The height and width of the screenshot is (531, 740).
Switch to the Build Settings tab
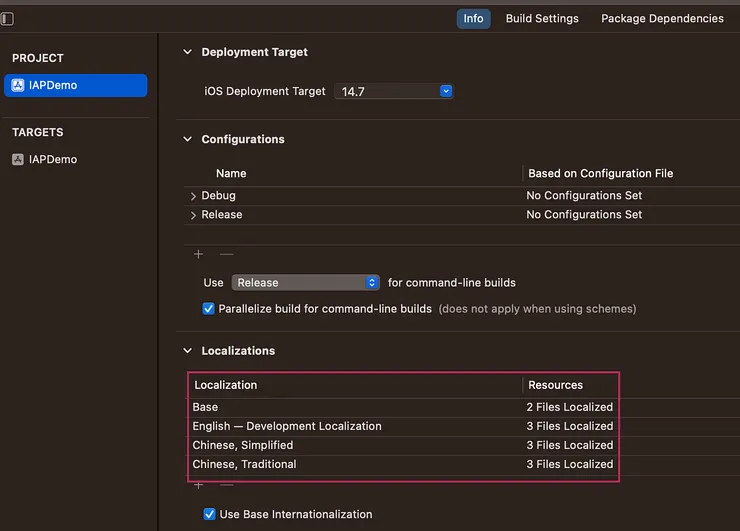[542, 18]
